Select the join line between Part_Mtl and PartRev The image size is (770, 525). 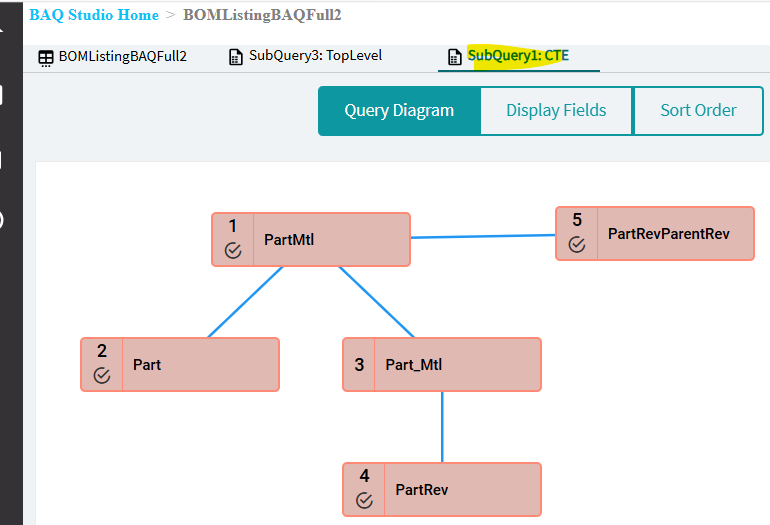click(442, 427)
